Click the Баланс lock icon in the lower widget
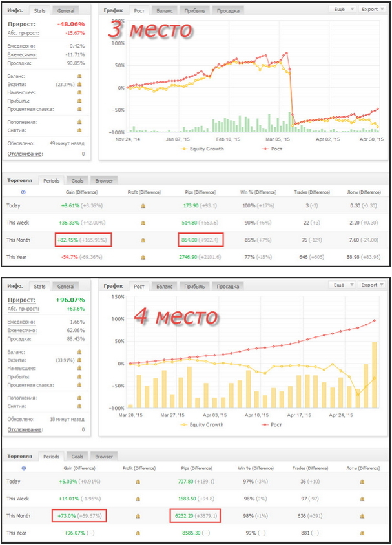392x545 pixels. tap(79, 352)
